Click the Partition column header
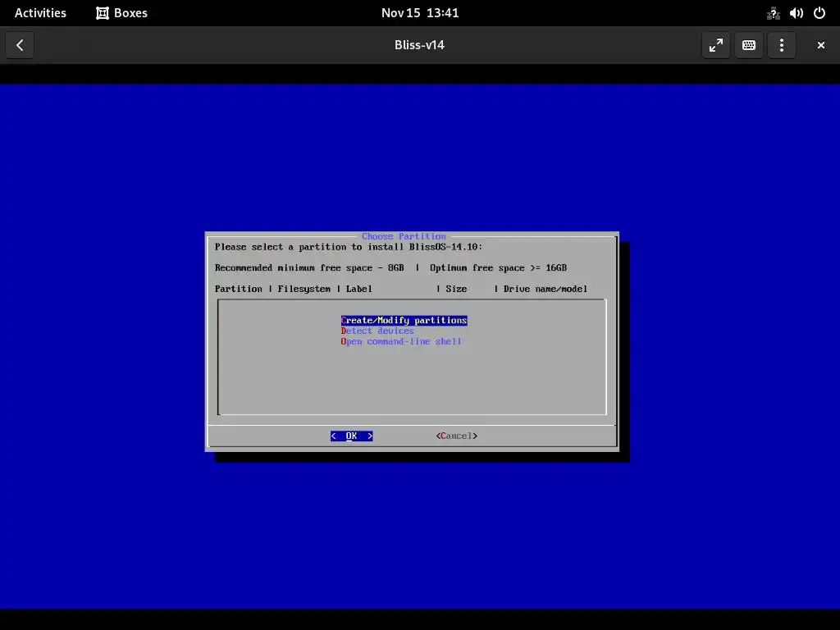 coord(239,289)
